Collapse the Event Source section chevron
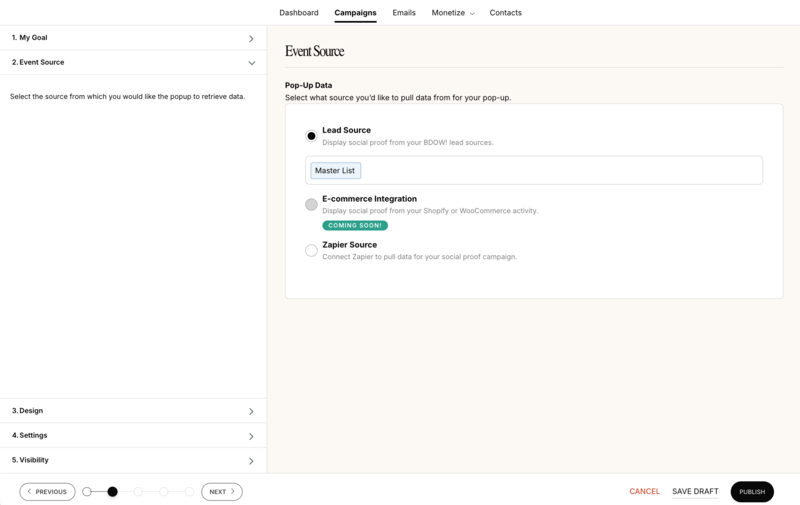Image resolution: width=800 pixels, height=505 pixels. (x=252, y=63)
